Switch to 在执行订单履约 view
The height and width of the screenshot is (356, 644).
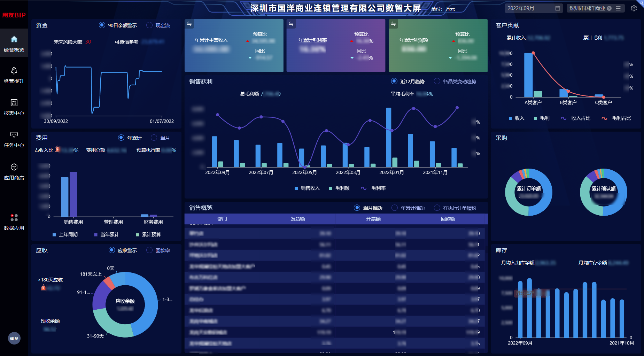[x=437, y=208]
